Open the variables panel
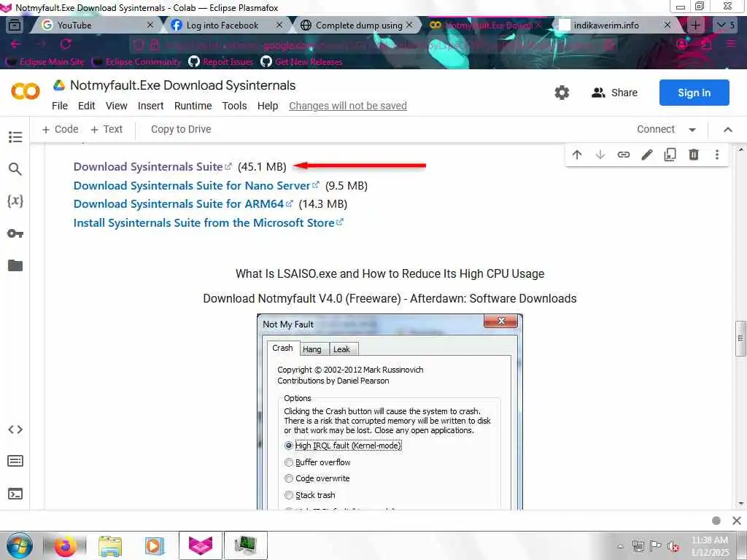Viewport: 747px width, 560px height. (15, 201)
